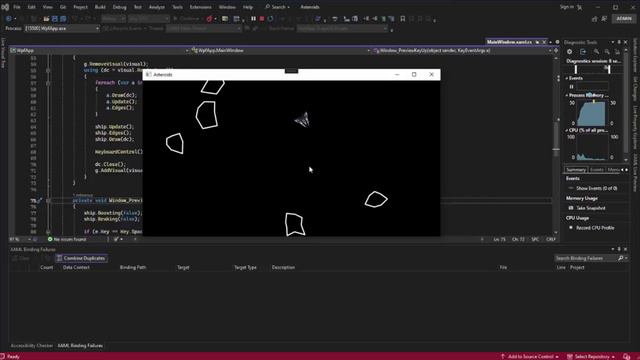The width and height of the screenshot is (640, 360).
Task: Collapse the Events section in Diagnostic Tools
Action: [567, 78]
